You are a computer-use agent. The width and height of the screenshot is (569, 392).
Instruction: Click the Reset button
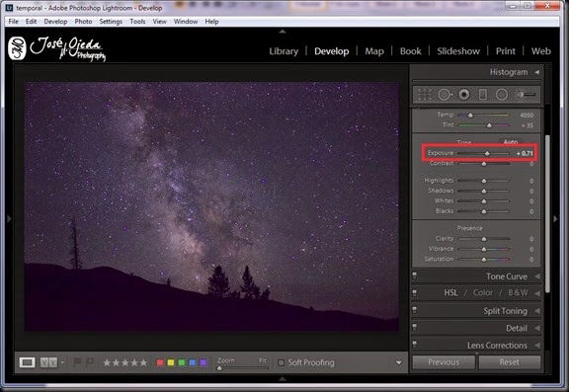(510, 362)
